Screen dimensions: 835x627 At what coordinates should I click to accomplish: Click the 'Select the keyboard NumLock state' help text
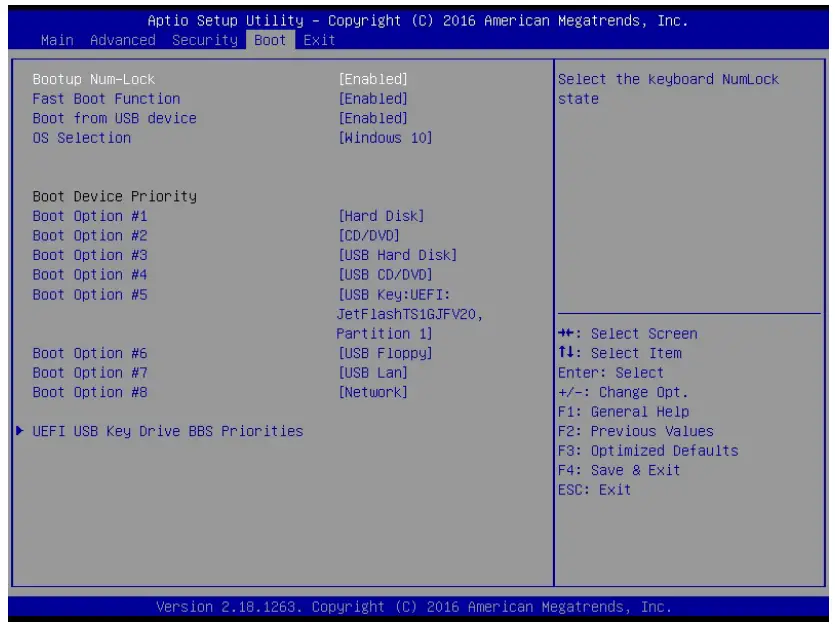click(x=668, y=89)
